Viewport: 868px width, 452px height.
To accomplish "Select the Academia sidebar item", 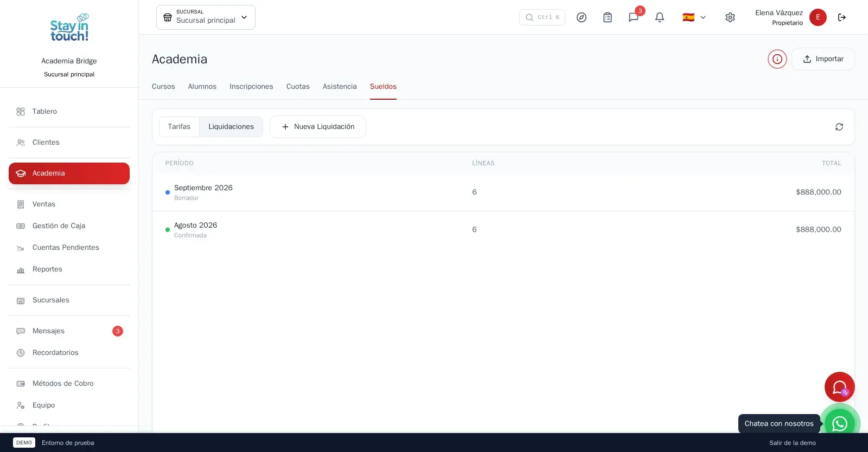I will (69, 173).
